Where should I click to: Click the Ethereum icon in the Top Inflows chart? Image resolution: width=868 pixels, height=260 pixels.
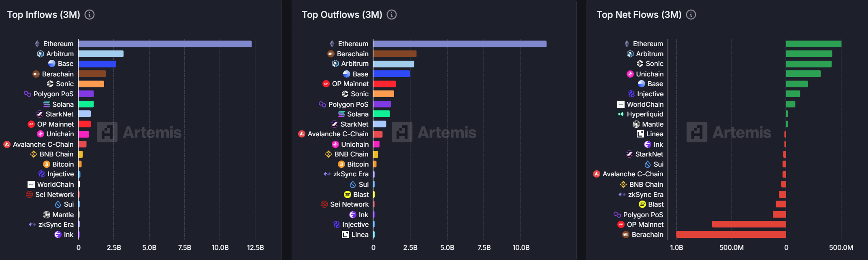click(x=37, y=44)
